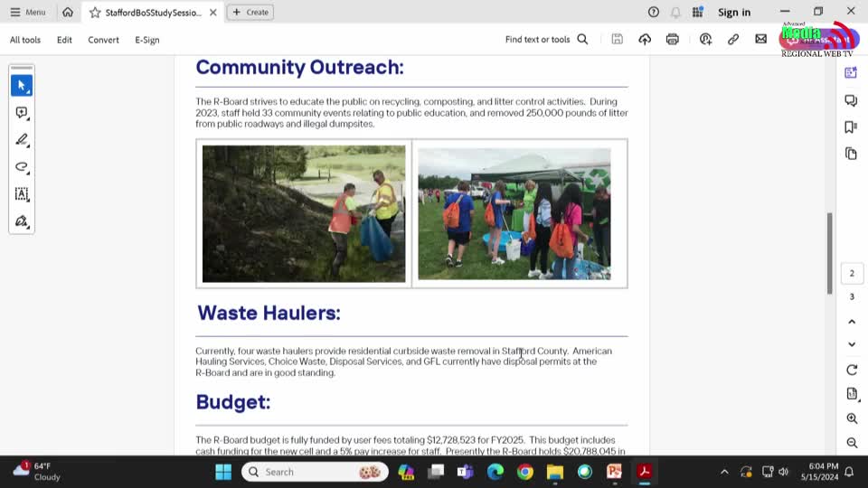868x488 pixels.
Task: Open the page display options icon
Action: pos(852,394)
